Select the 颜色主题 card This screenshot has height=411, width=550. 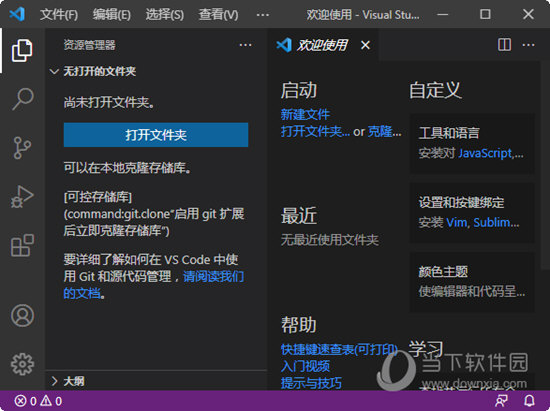point(472,282)
